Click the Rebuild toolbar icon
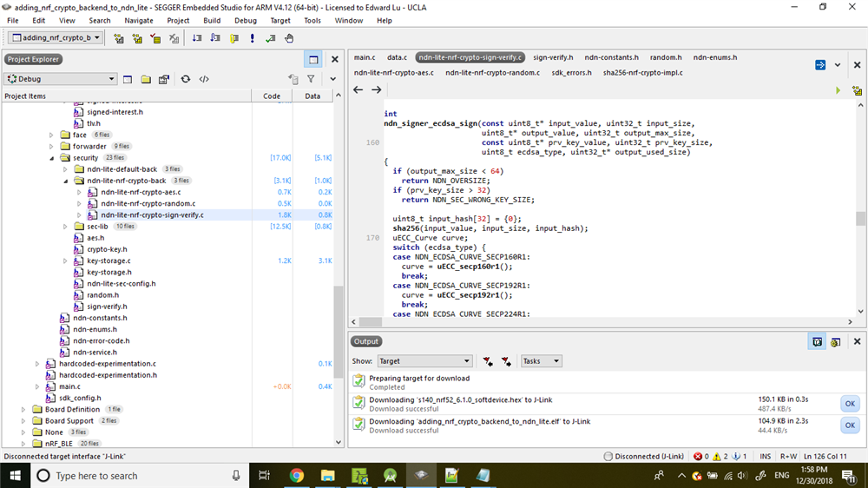Screen dimensions: 868x488 tap(137, 38)
